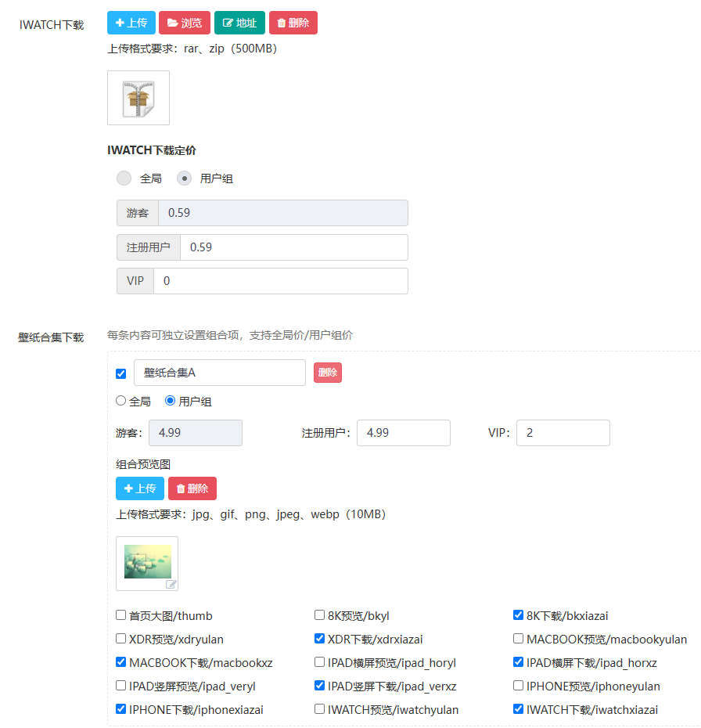The height and width of the screenshot is (728, 701).
Task: Select 全局 radio under IWATCH下载定价
Action: point(124,178)
